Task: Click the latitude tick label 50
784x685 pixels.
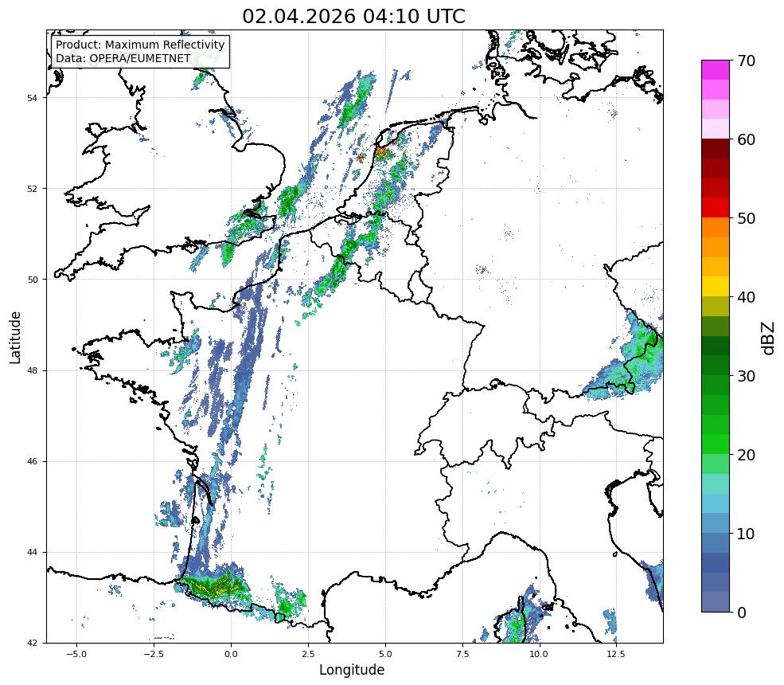Action: pos(32,280)
